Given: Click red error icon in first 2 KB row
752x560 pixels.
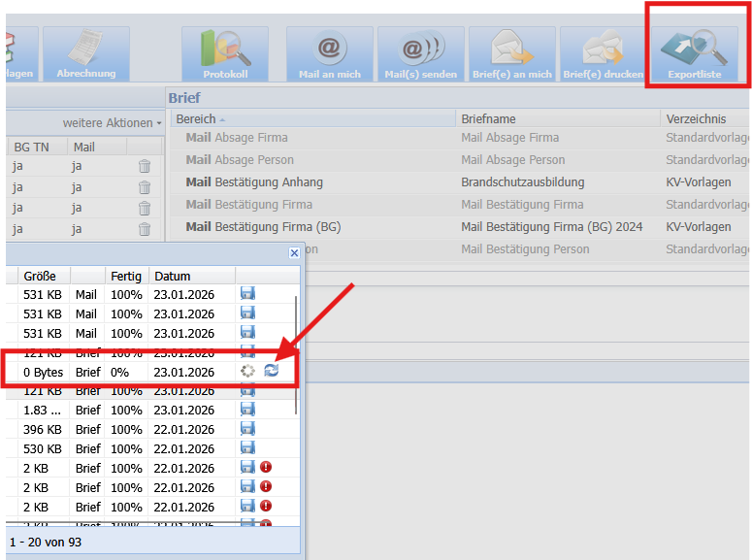Looking at the screenshot, I should 265,467.
